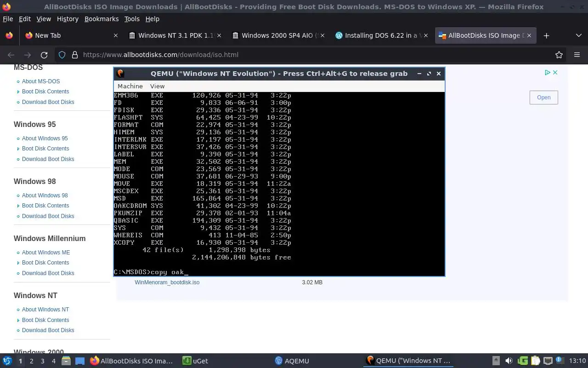Click the forward navigation arrow
This screenshot has height=368, width=588.
pyautogui.click(x=28, y=55)
